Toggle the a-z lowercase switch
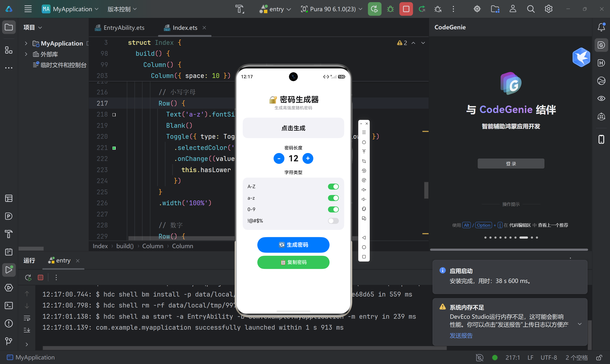Viewport: 610px width, 364px height. [x=333, y=198]
